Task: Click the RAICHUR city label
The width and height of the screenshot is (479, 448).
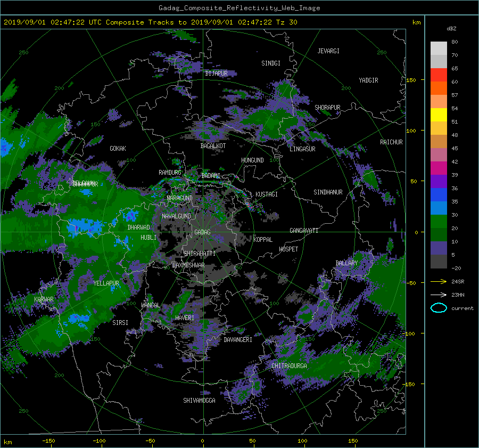Action: coord(391,142)
